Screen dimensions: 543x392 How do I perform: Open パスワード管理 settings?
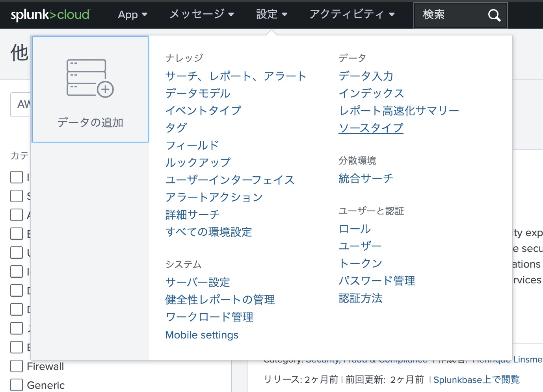click(377, 281)
